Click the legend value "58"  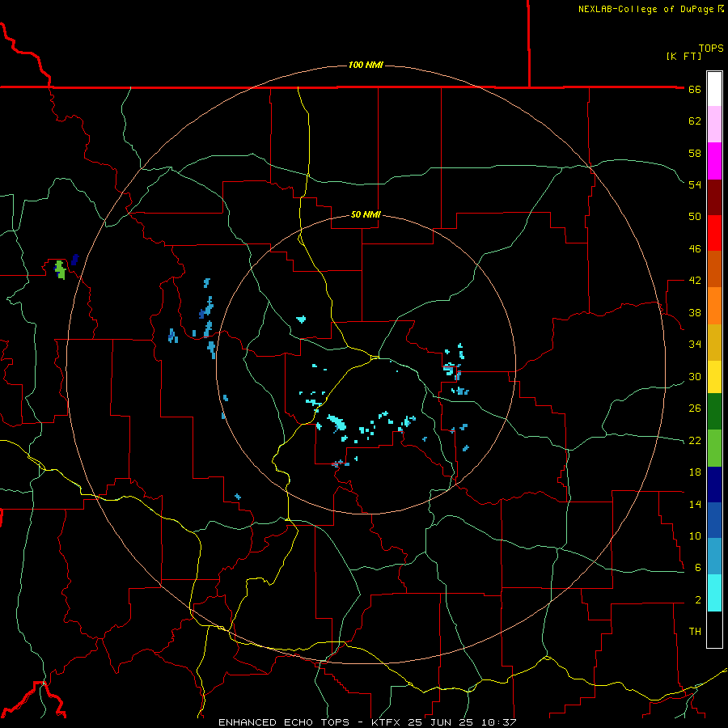click(695, 153)
